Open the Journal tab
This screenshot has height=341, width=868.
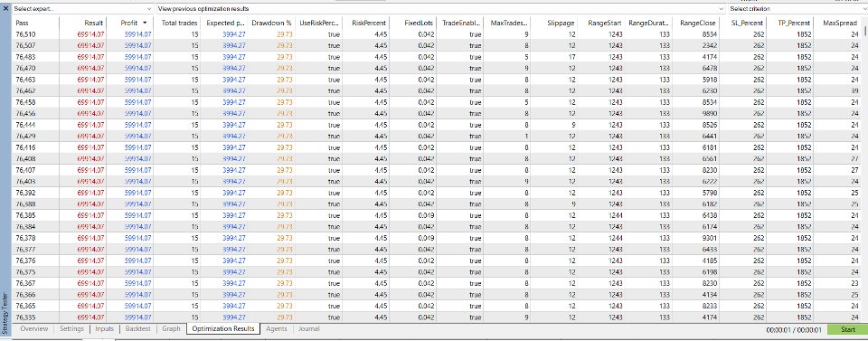coord(309,329)
